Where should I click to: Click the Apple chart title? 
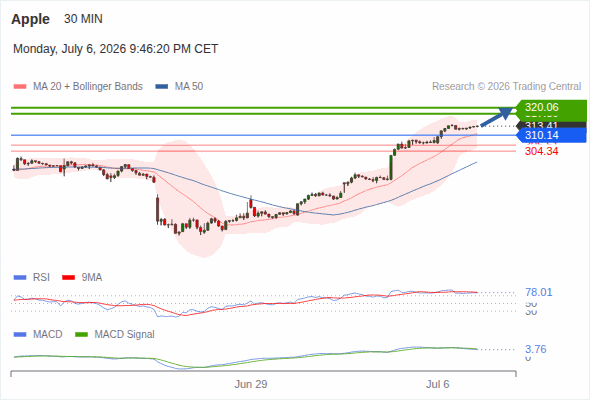pos(30,19)
